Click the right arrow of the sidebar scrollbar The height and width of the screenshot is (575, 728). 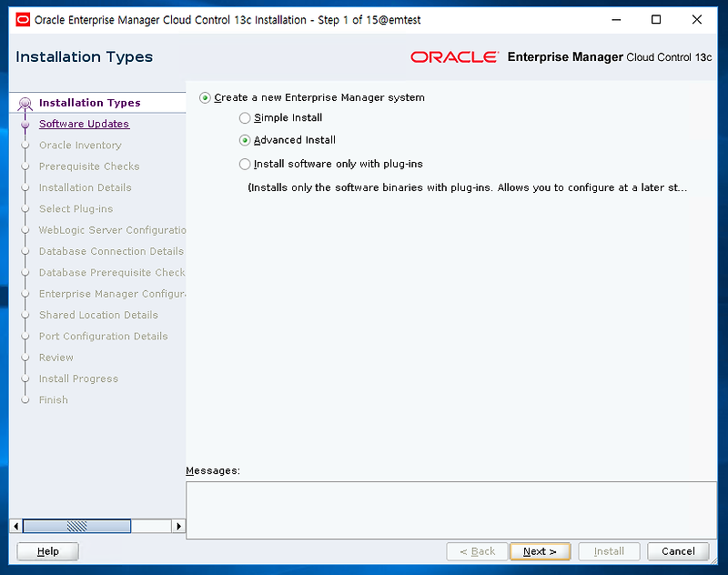pos(179,526)
